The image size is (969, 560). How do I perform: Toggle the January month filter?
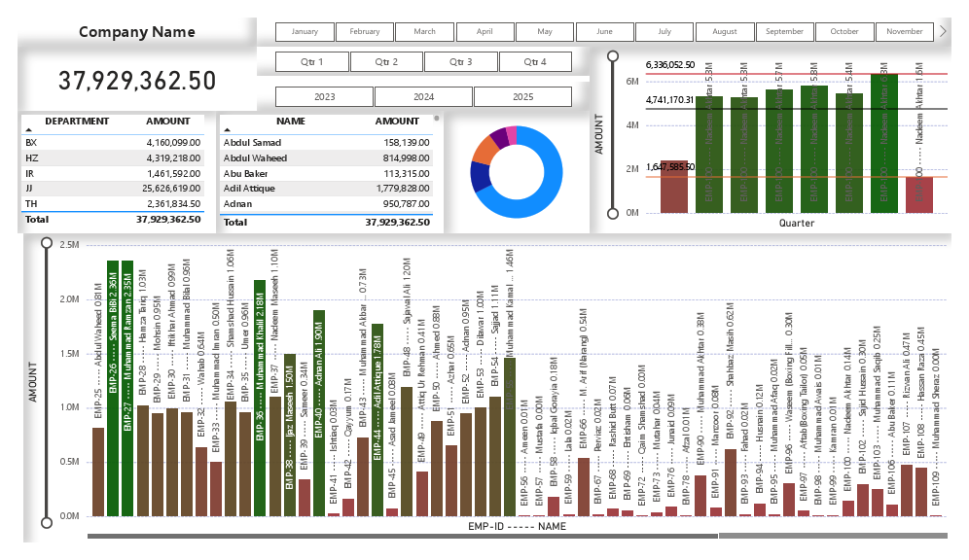click(x=305, y=30)
